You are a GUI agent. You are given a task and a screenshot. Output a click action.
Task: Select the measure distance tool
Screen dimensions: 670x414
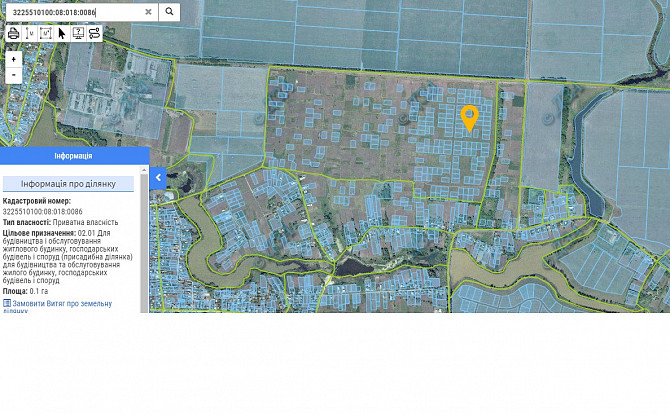coord(29,33)
